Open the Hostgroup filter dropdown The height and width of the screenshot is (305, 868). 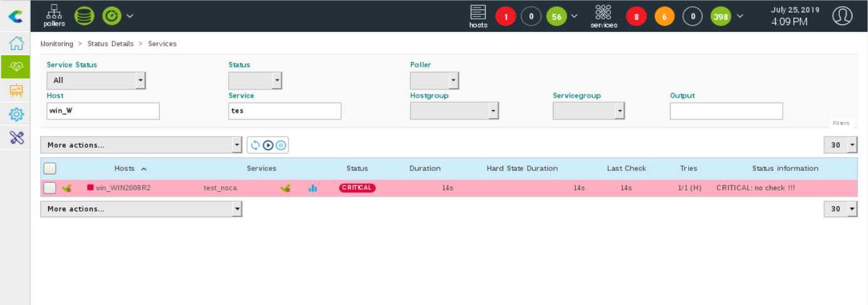coord(454,111)
